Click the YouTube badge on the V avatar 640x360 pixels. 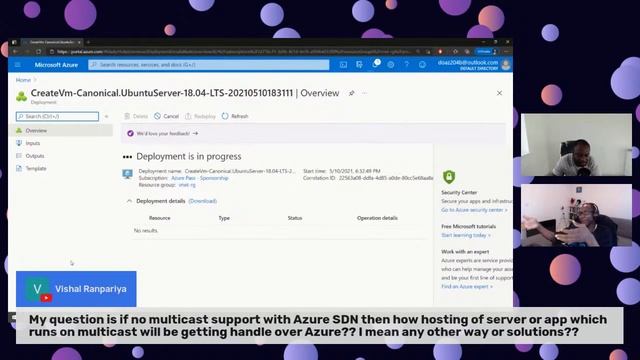[46, 298]
